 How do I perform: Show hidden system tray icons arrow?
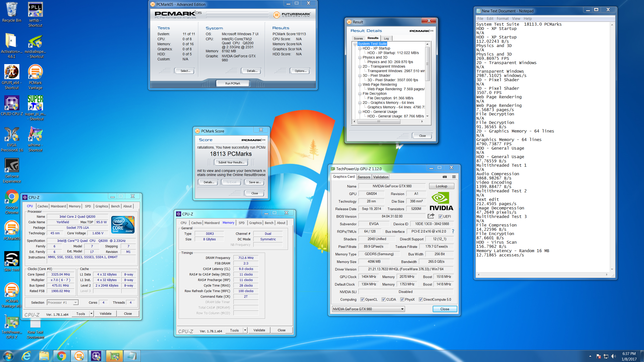pos(590,356)
